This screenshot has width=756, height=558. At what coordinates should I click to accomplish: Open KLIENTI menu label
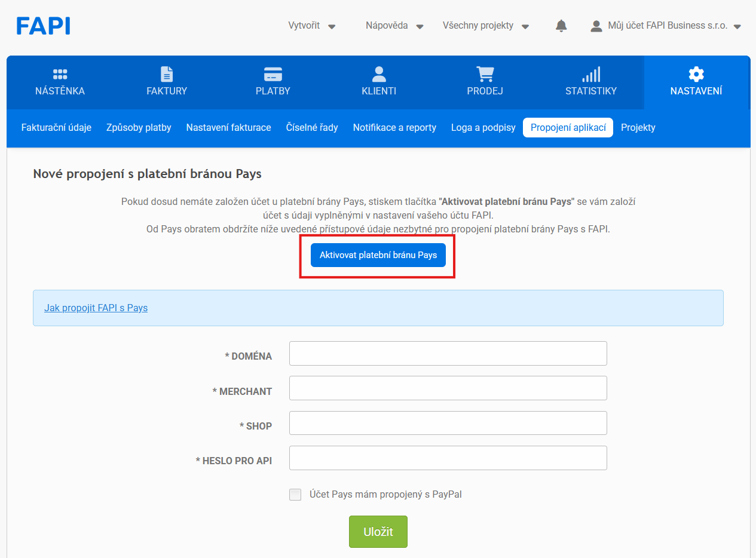point(379,91)
